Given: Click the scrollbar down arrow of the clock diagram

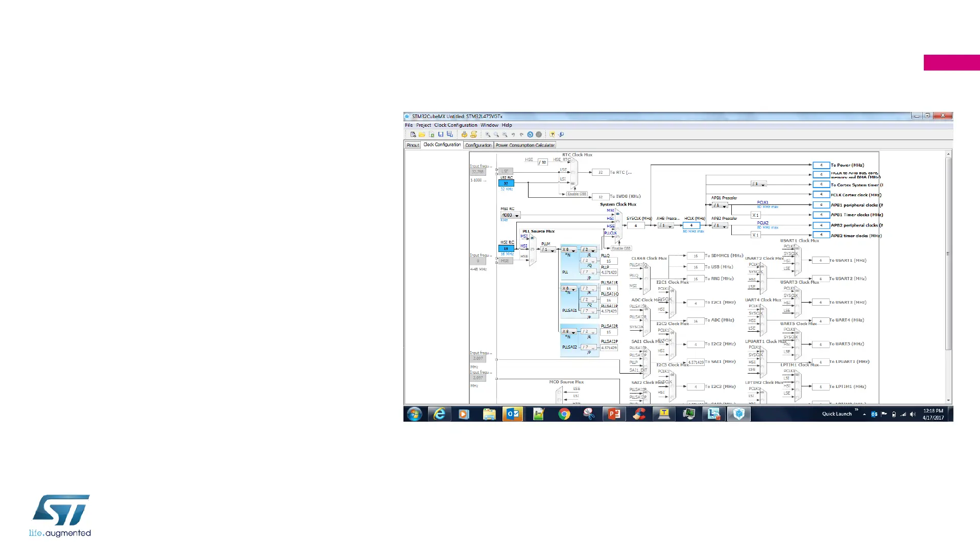Looking at the screenshot, I should tap(948, 401).
